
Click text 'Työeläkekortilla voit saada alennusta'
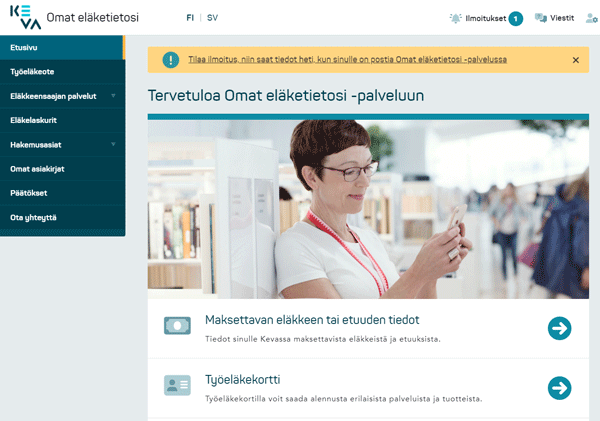[x=344, y=399]
